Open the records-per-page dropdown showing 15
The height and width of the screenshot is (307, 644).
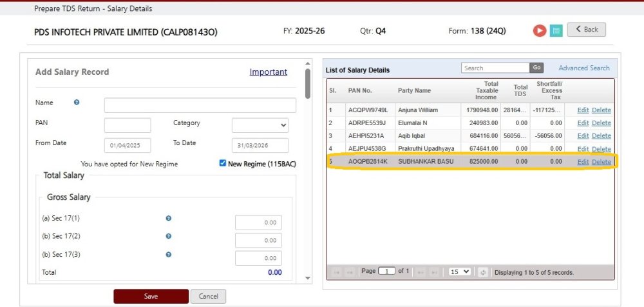(460, 272)
